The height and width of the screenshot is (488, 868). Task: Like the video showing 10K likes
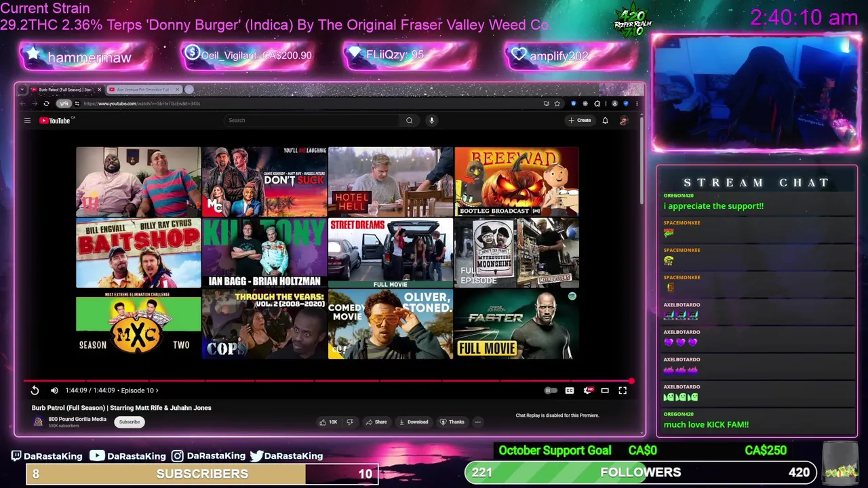point(329,422)
